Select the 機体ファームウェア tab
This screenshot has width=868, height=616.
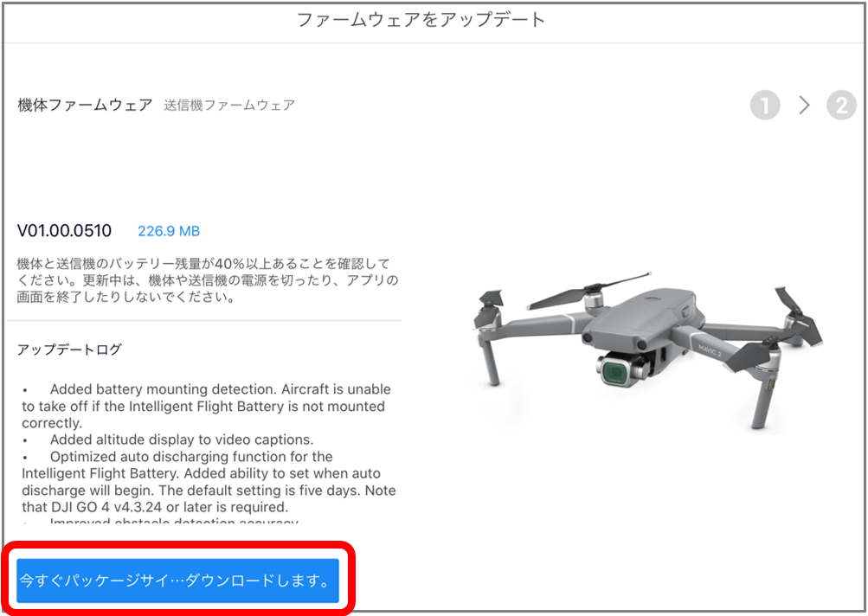pyautogui.click(x=85, y=105)
